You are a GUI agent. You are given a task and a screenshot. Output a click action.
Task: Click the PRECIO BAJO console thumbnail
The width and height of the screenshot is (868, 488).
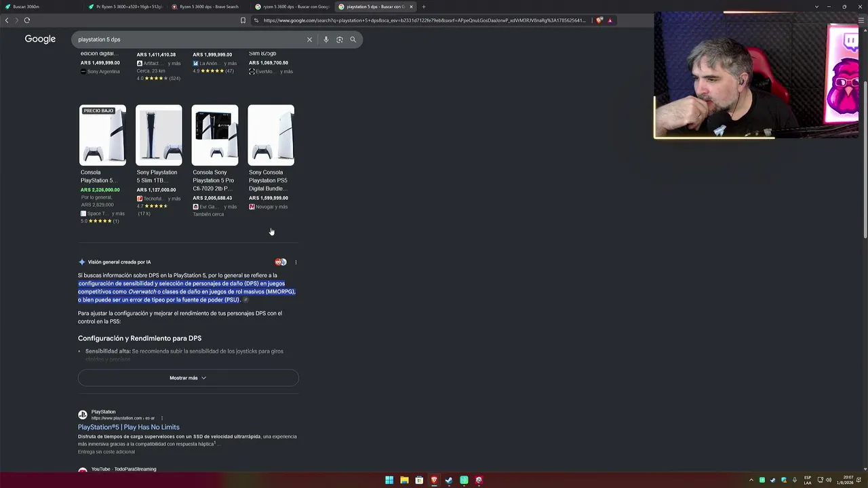coord(102,135)
